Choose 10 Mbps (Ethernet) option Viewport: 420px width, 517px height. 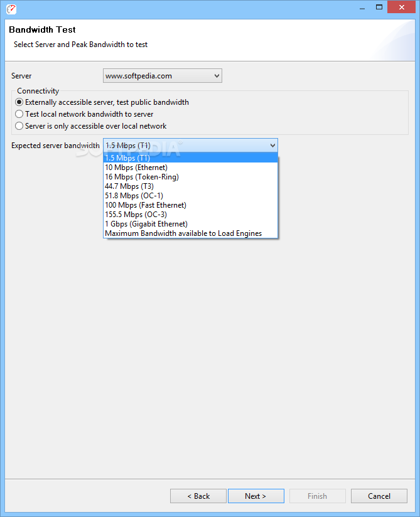190,168
